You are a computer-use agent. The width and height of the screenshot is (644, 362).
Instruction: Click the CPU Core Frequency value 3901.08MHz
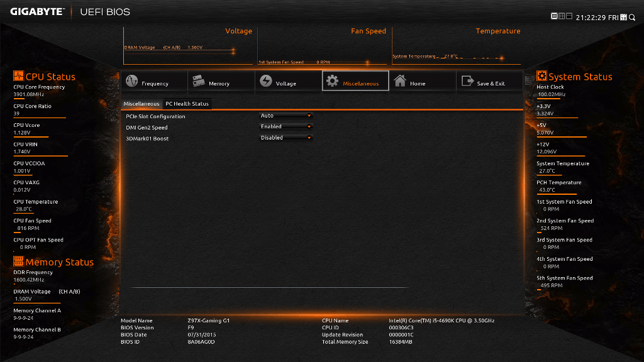click(29, 94)
